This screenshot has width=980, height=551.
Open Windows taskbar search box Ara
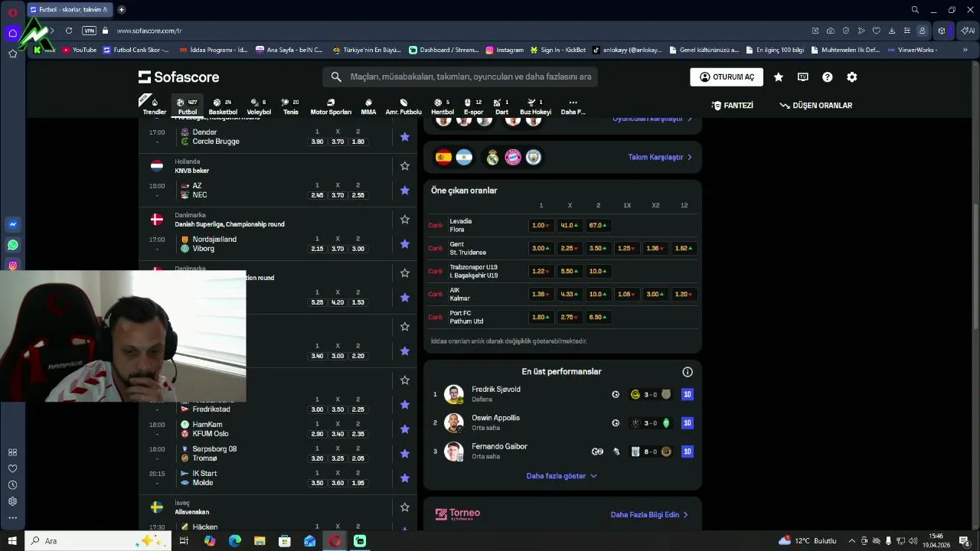(x=100, y=541)
